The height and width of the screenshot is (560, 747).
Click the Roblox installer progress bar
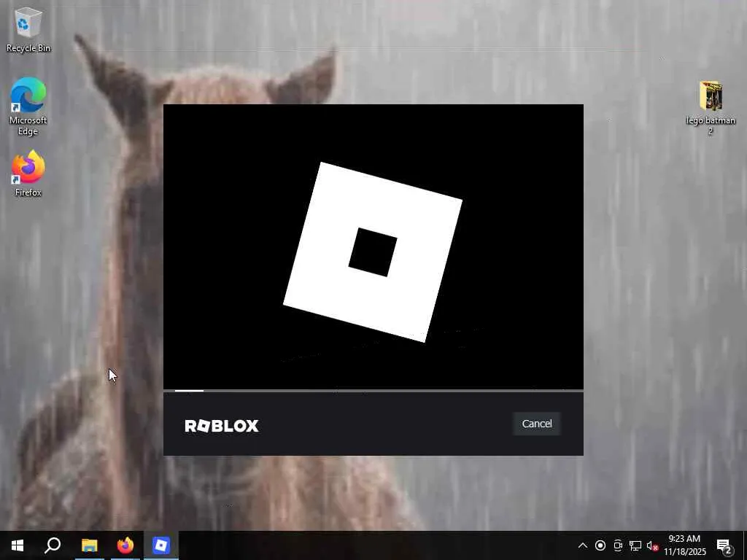coord(373,391)
